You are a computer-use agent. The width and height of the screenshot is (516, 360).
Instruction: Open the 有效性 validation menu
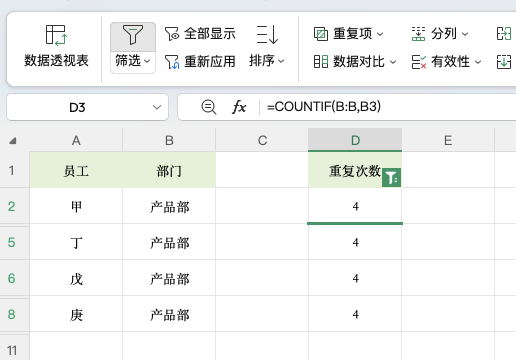tap(446, 62)
